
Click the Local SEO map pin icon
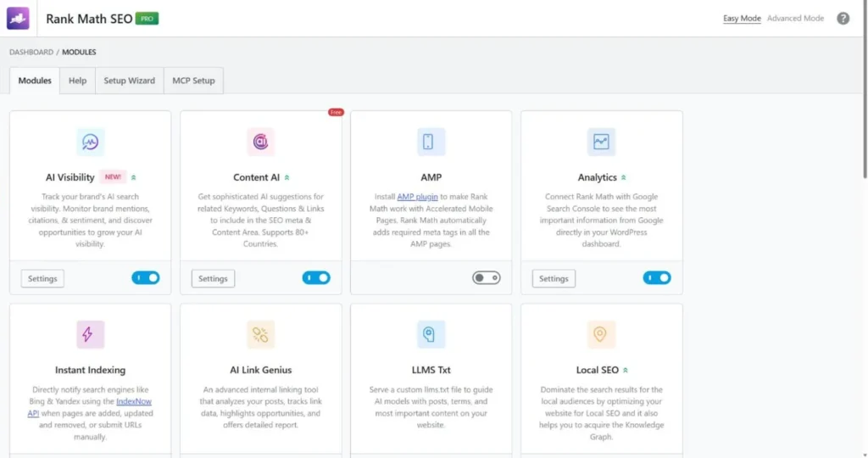click(601, 334)
